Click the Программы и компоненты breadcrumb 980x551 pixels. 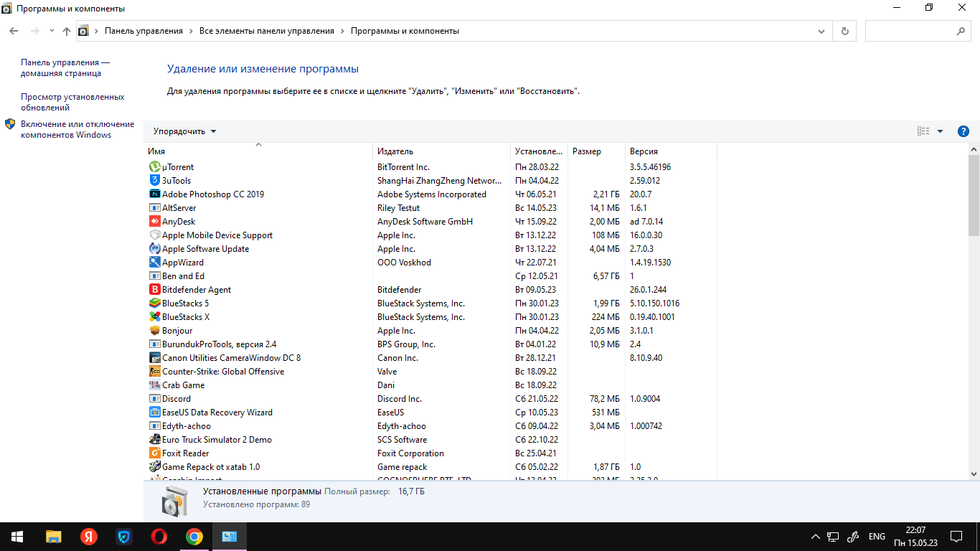(405, 31)
